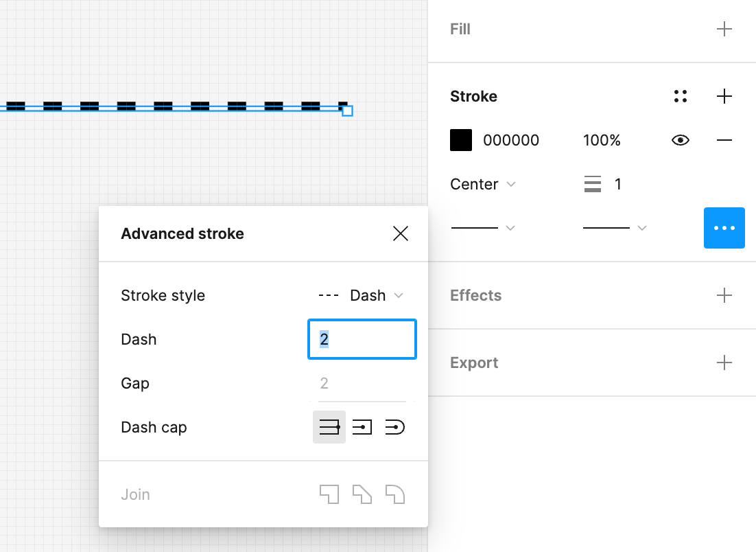Screen dimensions: 756x552
Task: Add a new fill with plus icon
Action: point(724,29)
